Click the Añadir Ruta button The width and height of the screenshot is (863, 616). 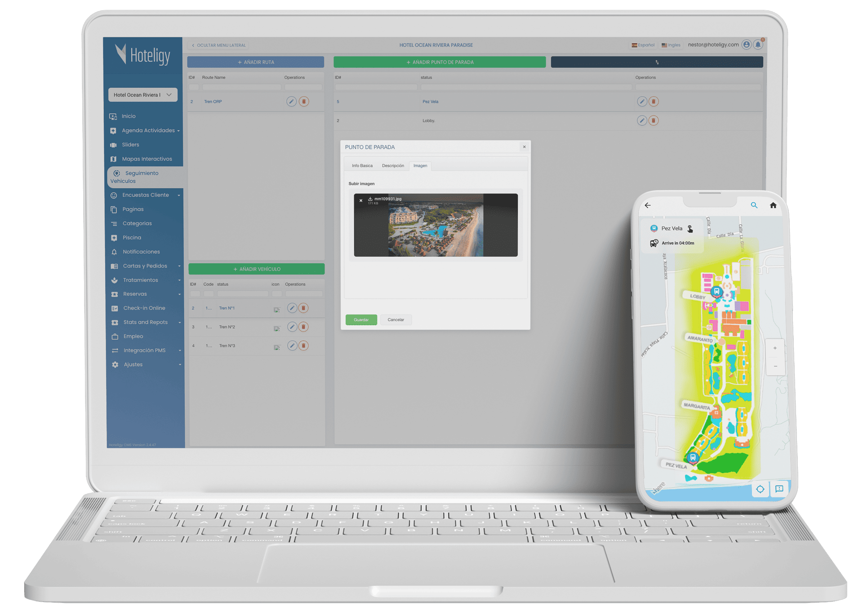256,62
